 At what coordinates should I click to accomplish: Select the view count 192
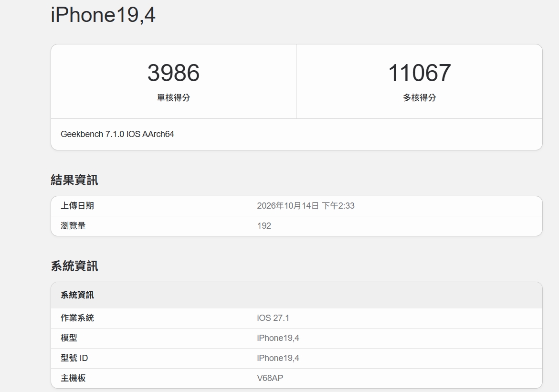tap(264, 226)
